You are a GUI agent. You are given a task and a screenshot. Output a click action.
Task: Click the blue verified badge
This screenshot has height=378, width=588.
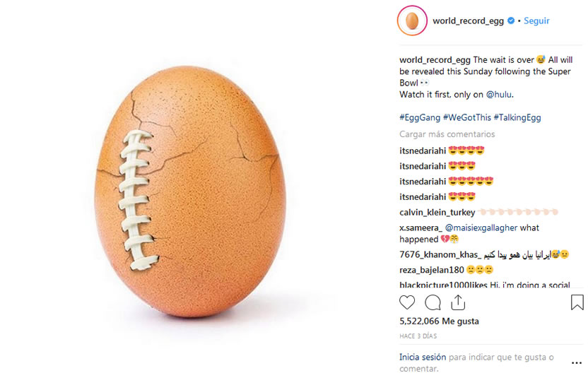(x=511, y=20)
